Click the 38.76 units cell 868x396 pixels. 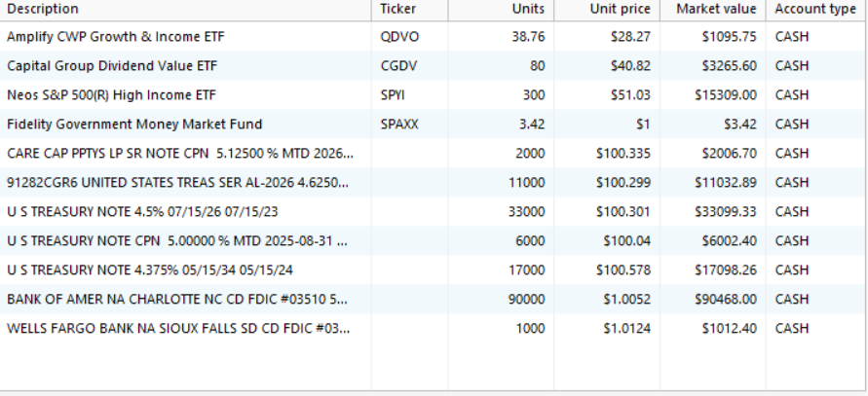coord(529,37)
